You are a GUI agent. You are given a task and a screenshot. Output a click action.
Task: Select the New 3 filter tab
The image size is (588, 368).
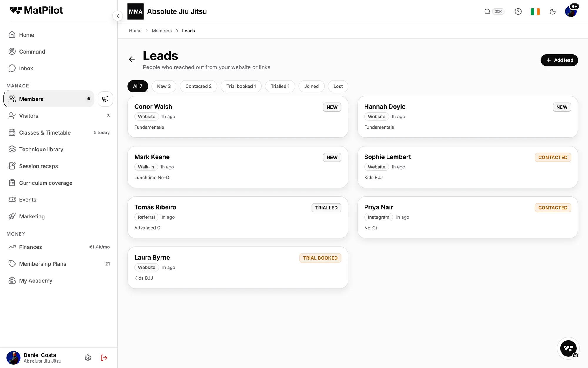click(x=164, y=86)
